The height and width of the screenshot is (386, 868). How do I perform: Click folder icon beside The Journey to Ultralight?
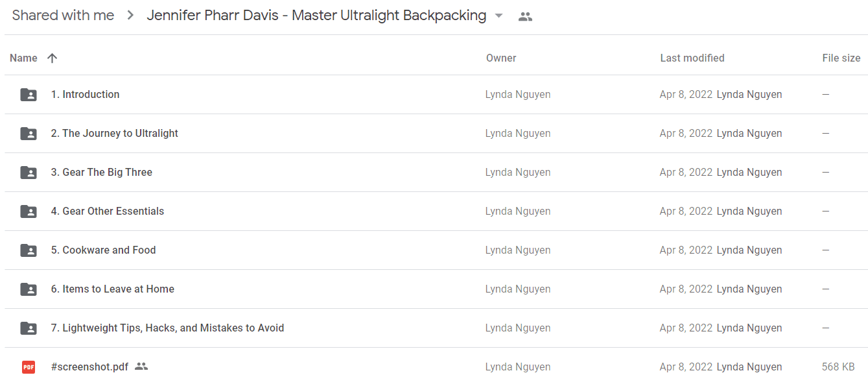(29, 134)
